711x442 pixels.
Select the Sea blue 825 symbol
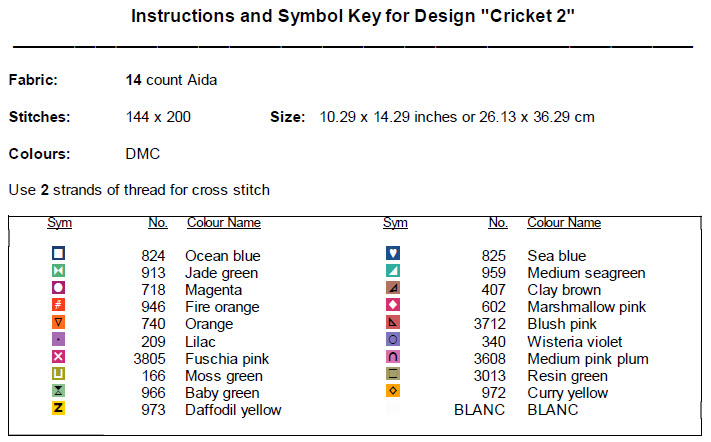[x=393, y=254]
